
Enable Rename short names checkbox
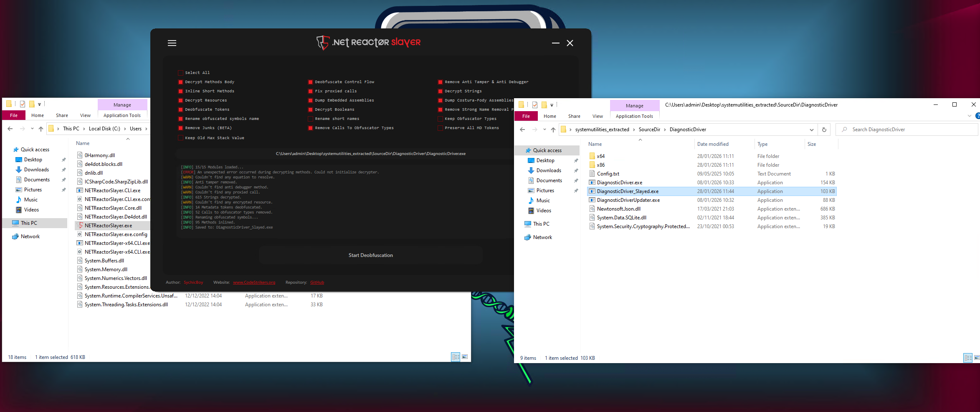pyautogui.click(x=311, y=119)
